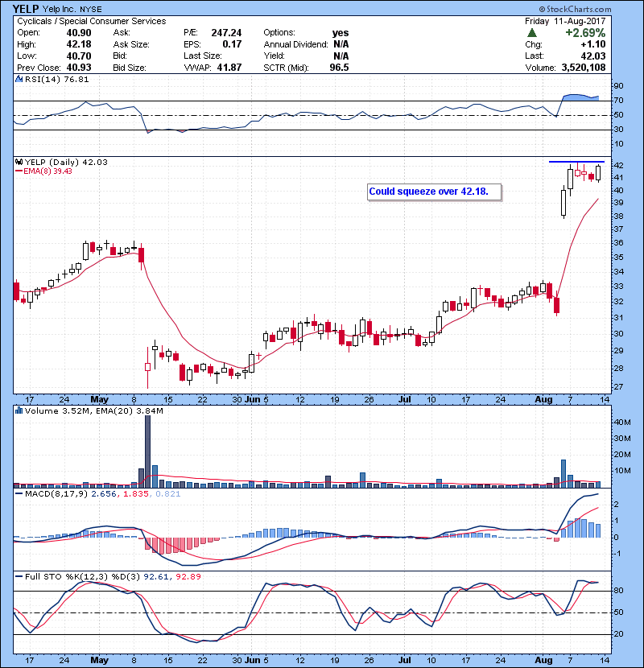This screenshot has height=668, width=644.
Task: Click the Annual Dividend N/A value
Action: 341,44
